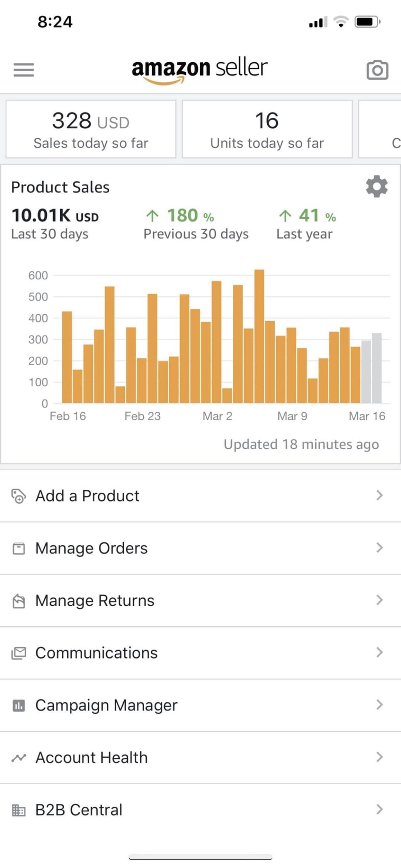Tap the Add a Product tag icon
The width and height of the screenshot is (401, 868).
tap(19, 496)
